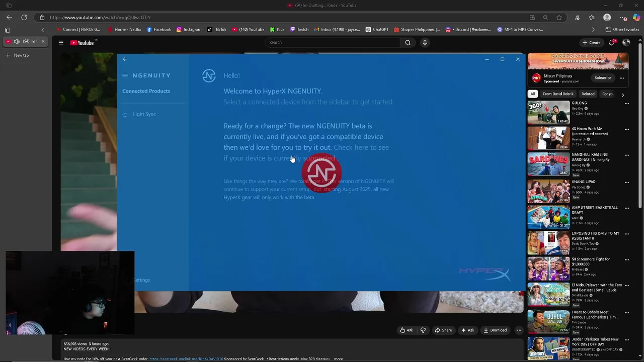Open Facebook bookmark
644x362 pixels.
click(158, 30)
